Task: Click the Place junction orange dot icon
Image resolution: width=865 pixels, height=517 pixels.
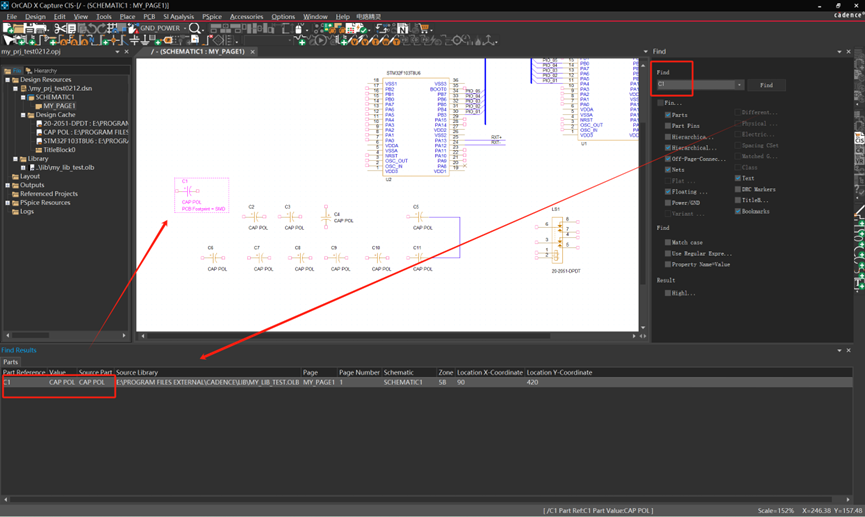Action: (x=113, y=40)
